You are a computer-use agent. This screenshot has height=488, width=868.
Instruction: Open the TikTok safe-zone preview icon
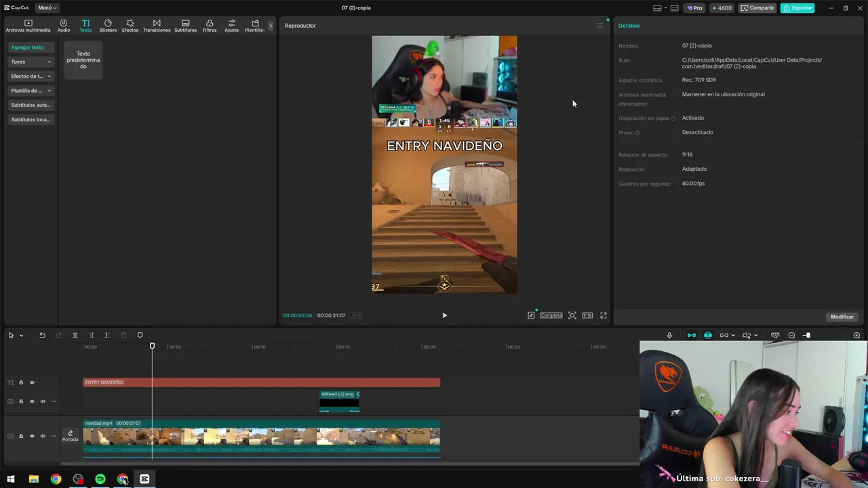531,315
